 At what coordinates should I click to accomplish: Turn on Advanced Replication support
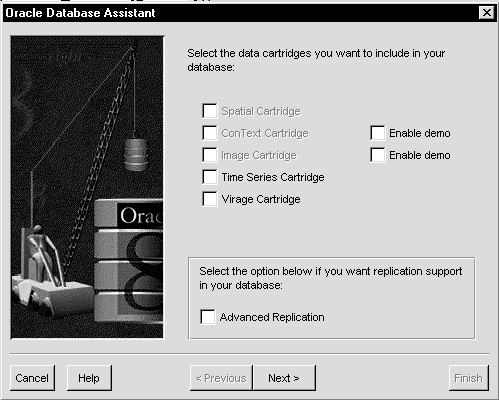click(208, 317)
